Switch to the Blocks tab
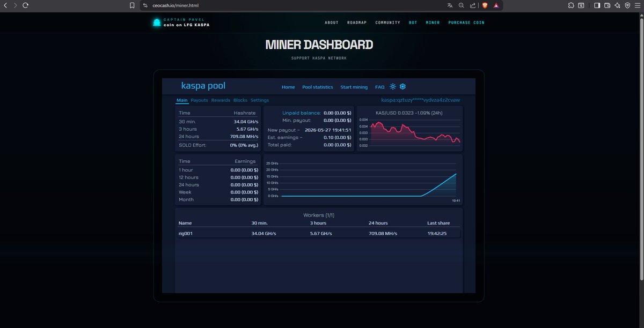644x328 pixels. (240, 100)
